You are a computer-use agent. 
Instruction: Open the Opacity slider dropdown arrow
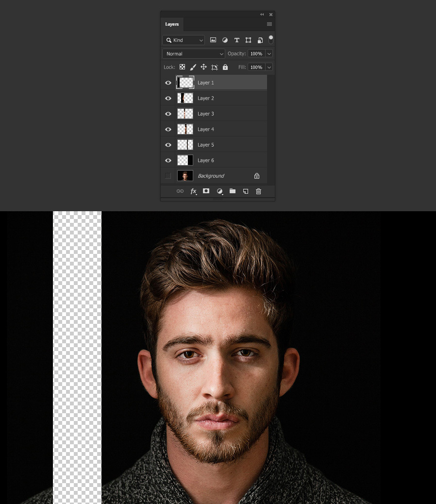(x=269, y=54)
